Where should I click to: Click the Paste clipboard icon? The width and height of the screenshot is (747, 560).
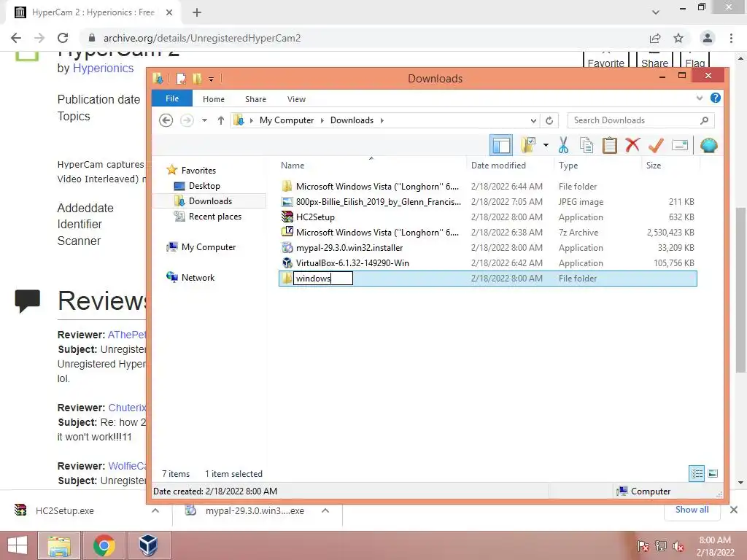pyautogui.click(x=609, y=145)
